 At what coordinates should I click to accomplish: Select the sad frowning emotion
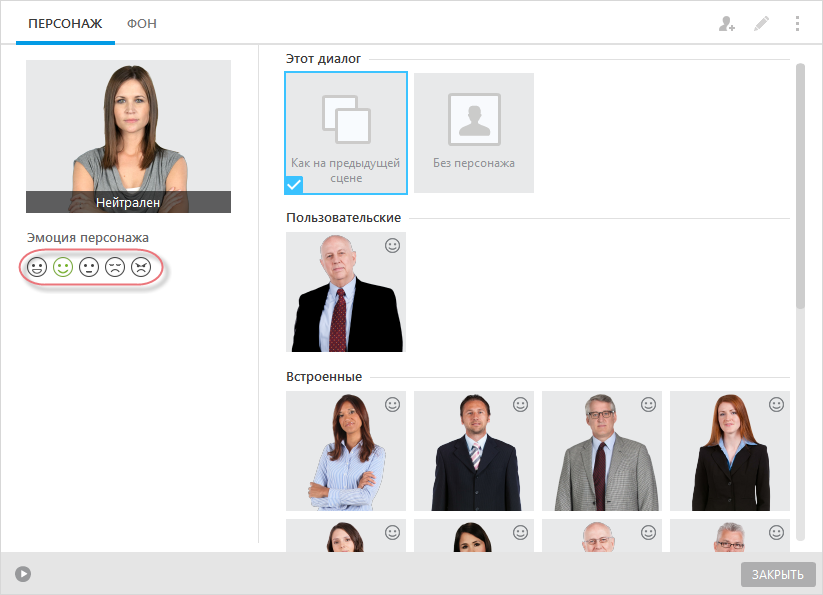pyautogui.click(x=115, y=267)
